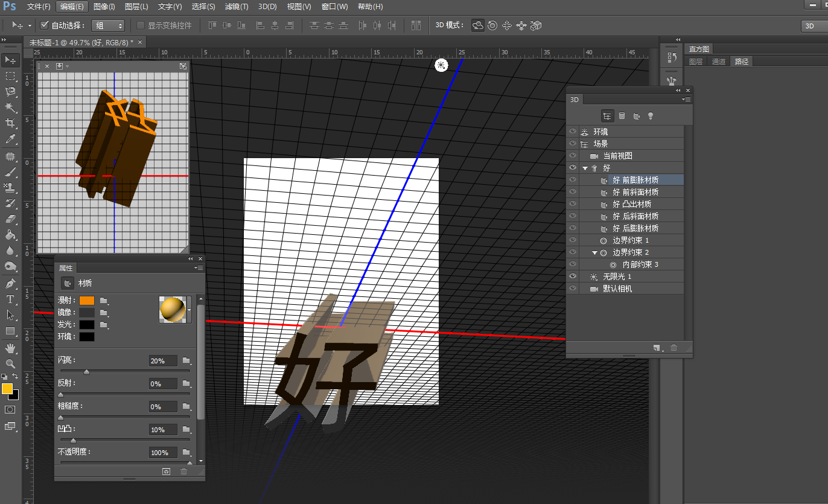Select the Crop tool
Screen dimensions: 828x504
pyautogui.click(x=10, y=123)
